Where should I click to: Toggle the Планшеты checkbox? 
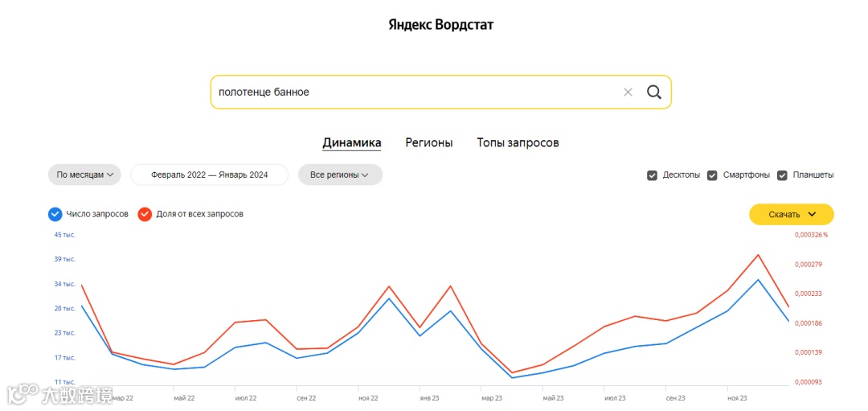(x=782, y=175)
